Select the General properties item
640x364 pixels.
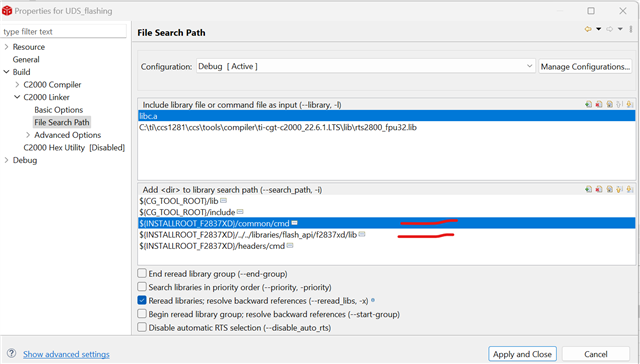coord(26,60)
